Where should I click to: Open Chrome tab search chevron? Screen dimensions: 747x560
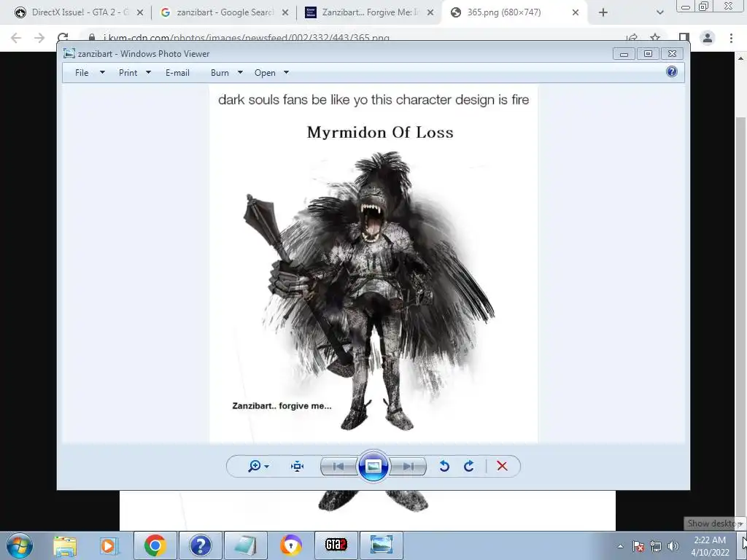point(659,13)
